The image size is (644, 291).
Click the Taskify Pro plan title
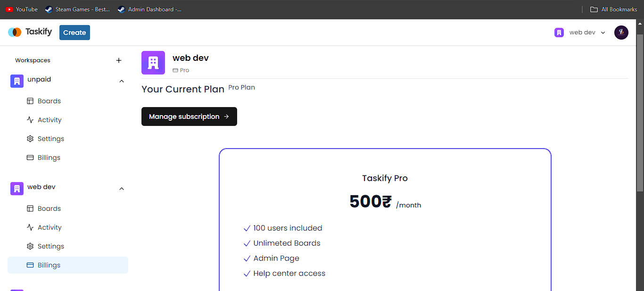click(385, 178)
